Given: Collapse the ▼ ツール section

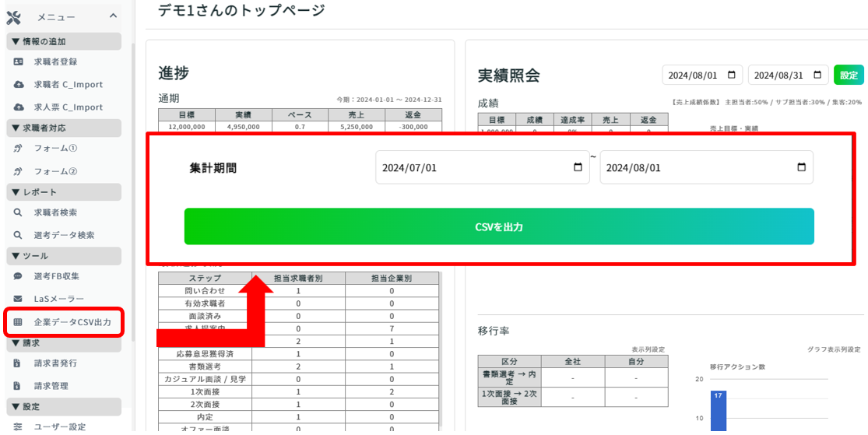Looking at the screenshot, I should pyautogui.click(x=64, y=256).
